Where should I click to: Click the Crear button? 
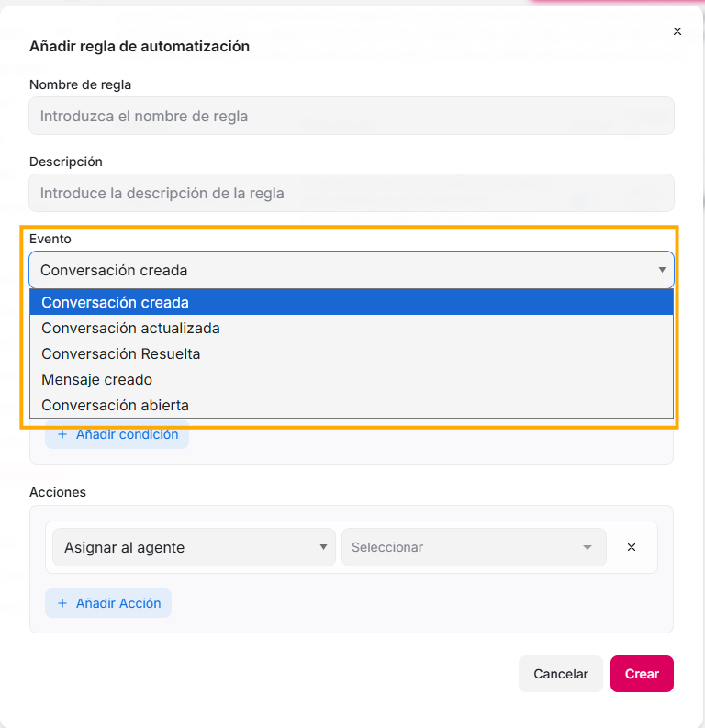pyautogui.click(x=642, y=674)
